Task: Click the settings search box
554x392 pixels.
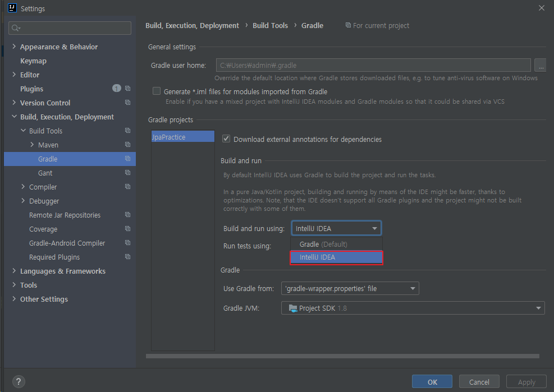Action: tap(70, 28)
